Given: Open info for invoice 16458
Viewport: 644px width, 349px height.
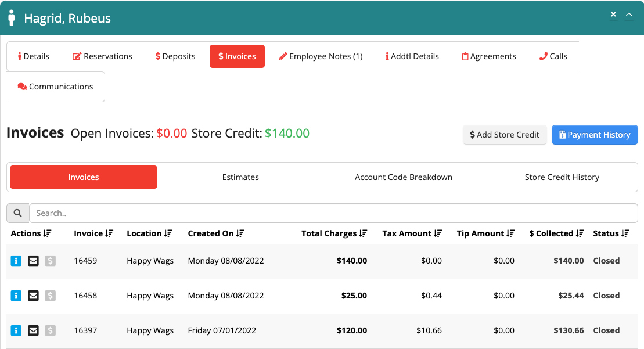Looking at the screenshot, I should [x=16, y=296].
